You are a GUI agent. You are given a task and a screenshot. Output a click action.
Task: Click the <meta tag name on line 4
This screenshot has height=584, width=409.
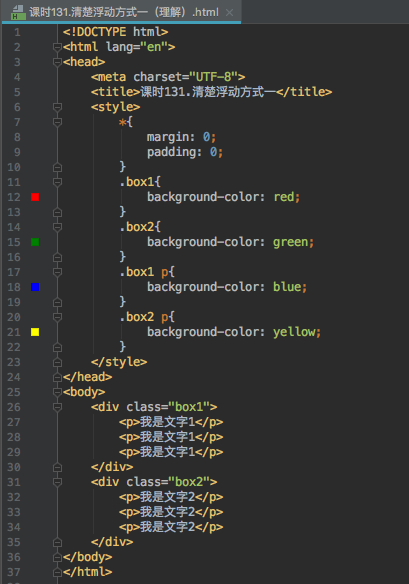[x=109, y=77]
